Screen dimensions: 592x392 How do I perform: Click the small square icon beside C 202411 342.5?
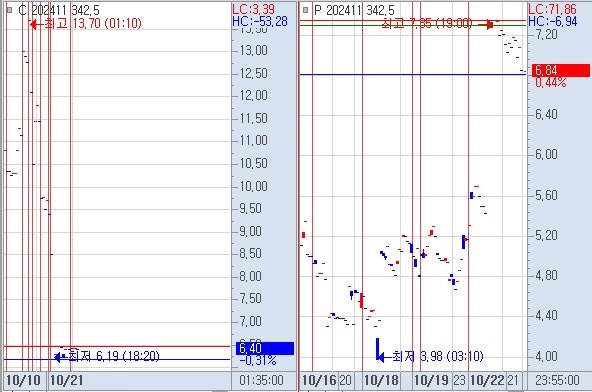click(x=10, y=10)
